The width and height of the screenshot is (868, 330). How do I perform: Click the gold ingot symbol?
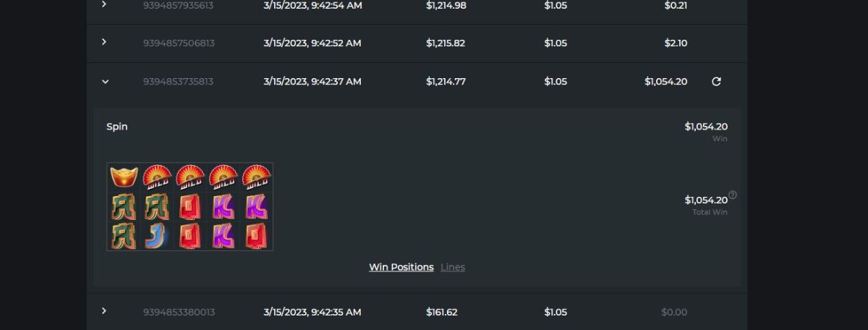124,177
